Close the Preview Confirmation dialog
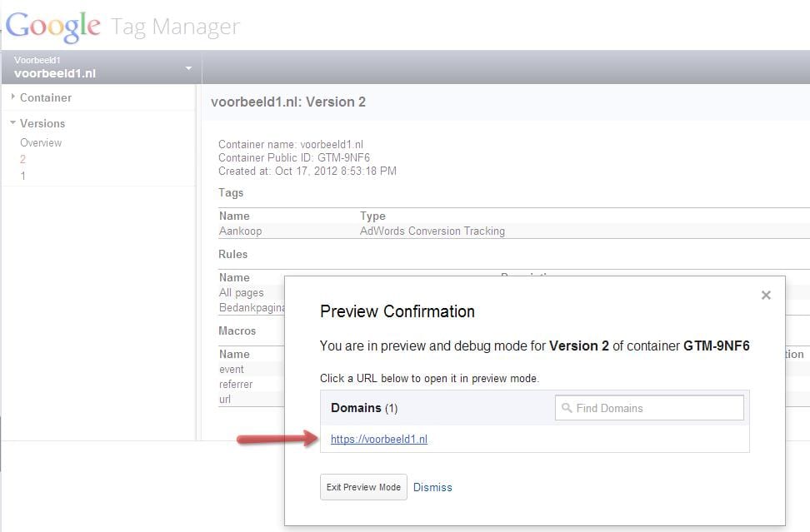Image resolution: width=810 pixels, height=532 pixels. 766,296
